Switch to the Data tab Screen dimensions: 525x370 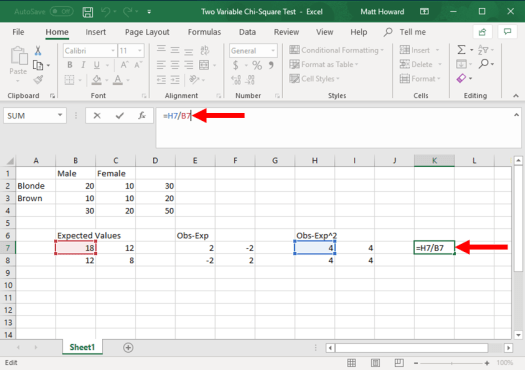247,32
